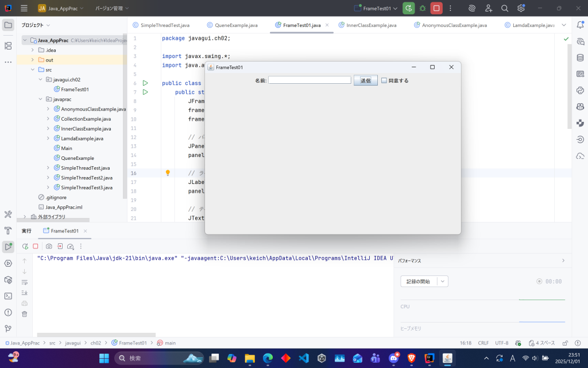
Task: Open the Database tool window icon
Action: 580,57
